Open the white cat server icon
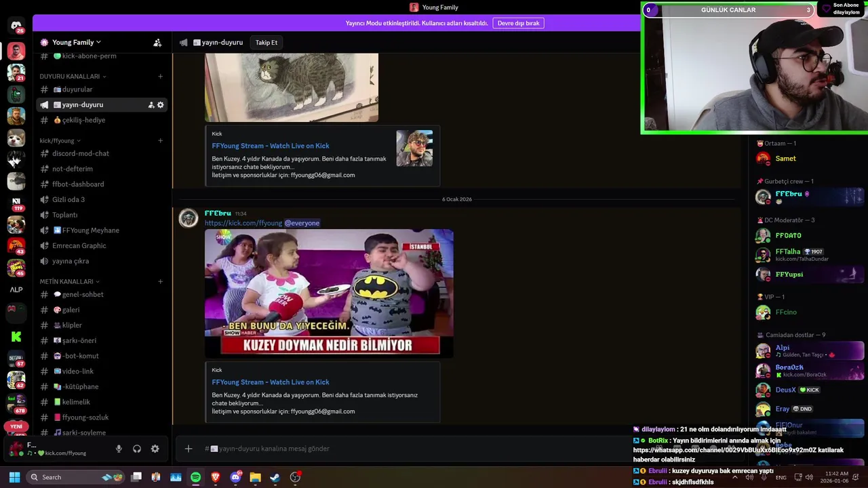The image size is (868, 488). coord(16,138)
